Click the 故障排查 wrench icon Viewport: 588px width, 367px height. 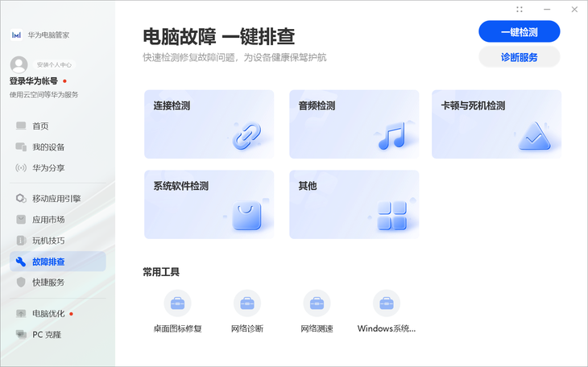(21, 262)
